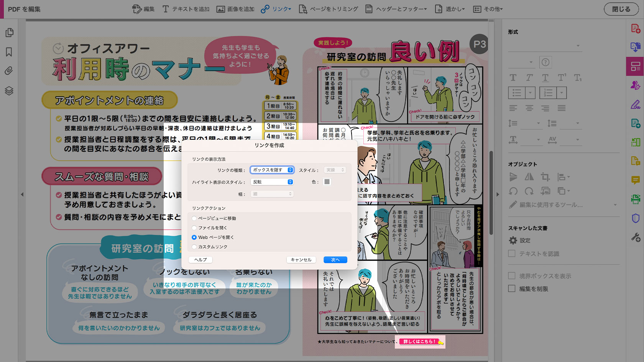Viewport: 644px width, 362px height.
Task: Click the crop object icon
Action: tap(545, 177)
